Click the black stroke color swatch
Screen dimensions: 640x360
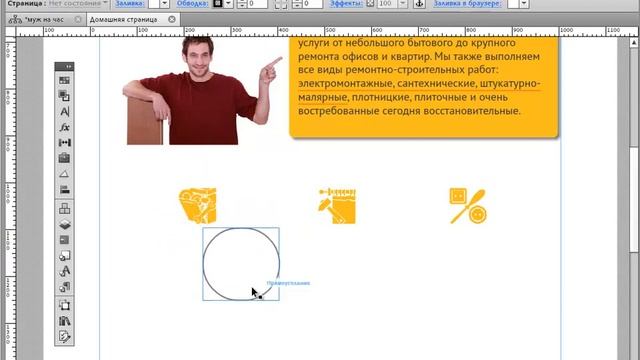[218, 4]
